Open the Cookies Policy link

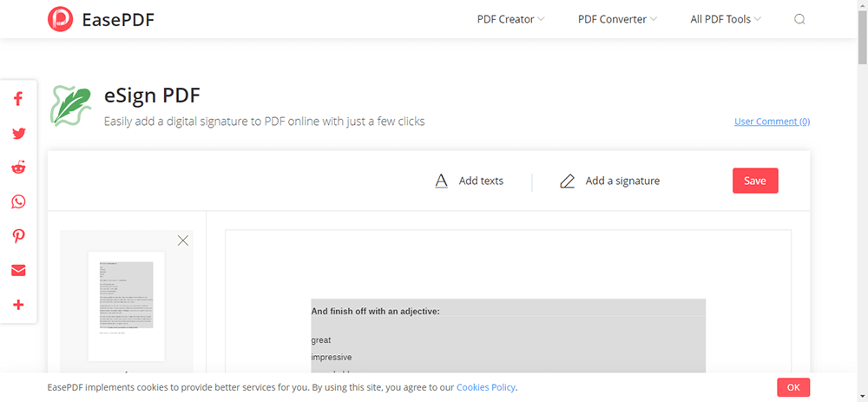tap(486, 387)
